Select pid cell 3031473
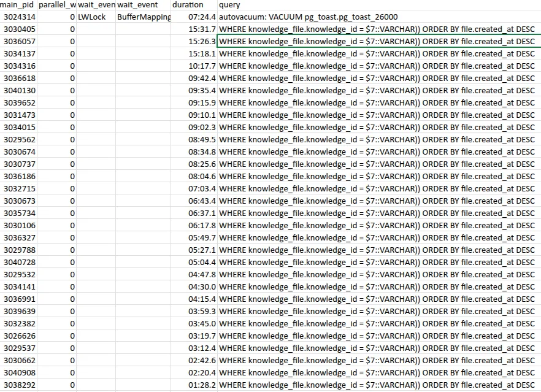This screenshot has width=541, height=392. tap(18, 115)
